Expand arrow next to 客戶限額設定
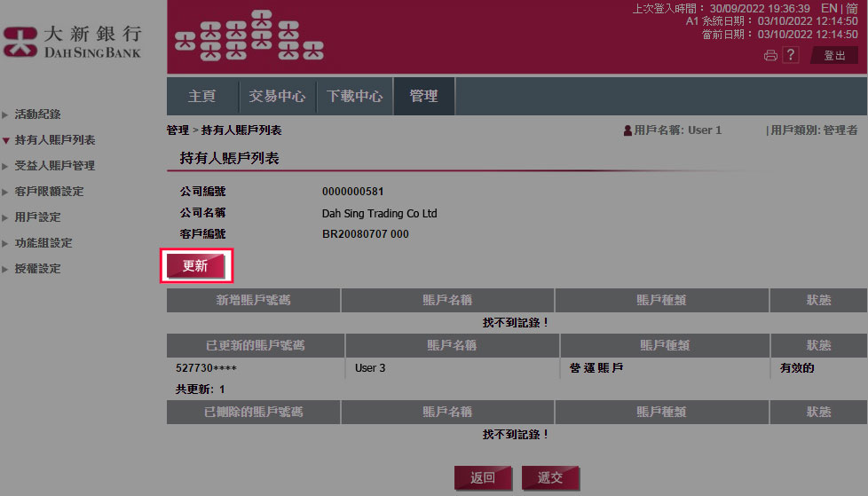The width and height of the screenshot is (868, 496). 5,192
